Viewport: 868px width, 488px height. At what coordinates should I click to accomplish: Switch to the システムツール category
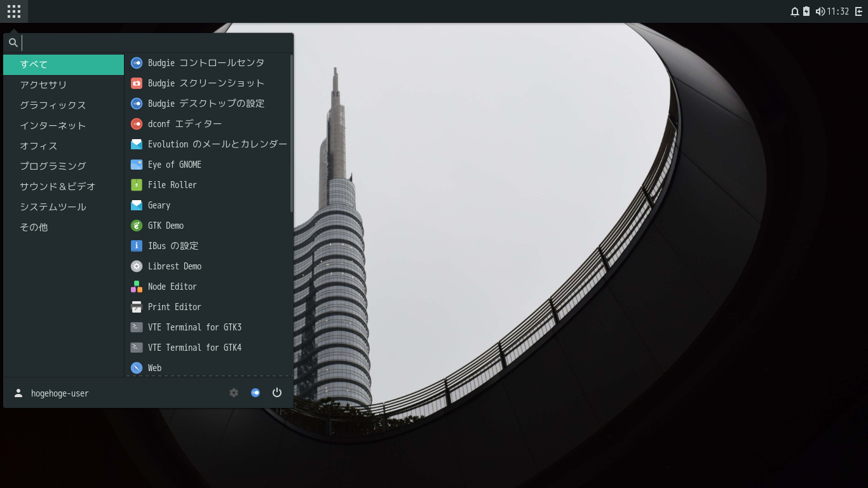point(64,207)
